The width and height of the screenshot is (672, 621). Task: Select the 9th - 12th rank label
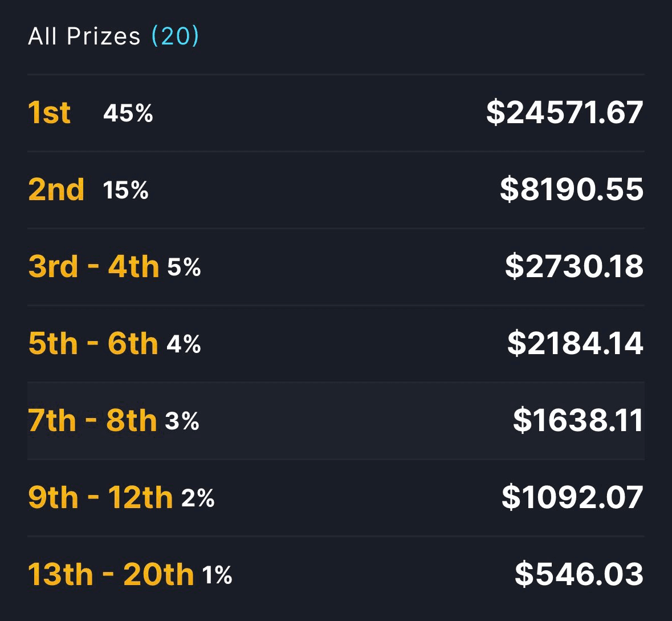pos(100,497)
